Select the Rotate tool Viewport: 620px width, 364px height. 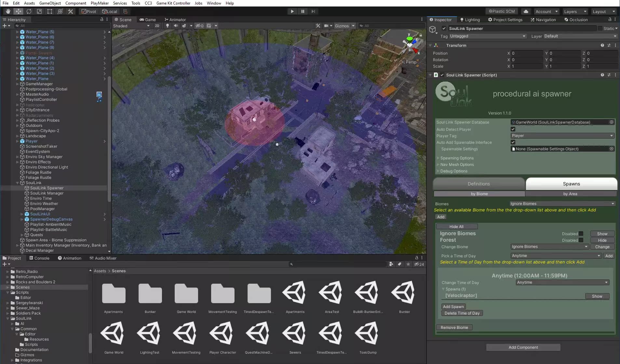(29, 11)
